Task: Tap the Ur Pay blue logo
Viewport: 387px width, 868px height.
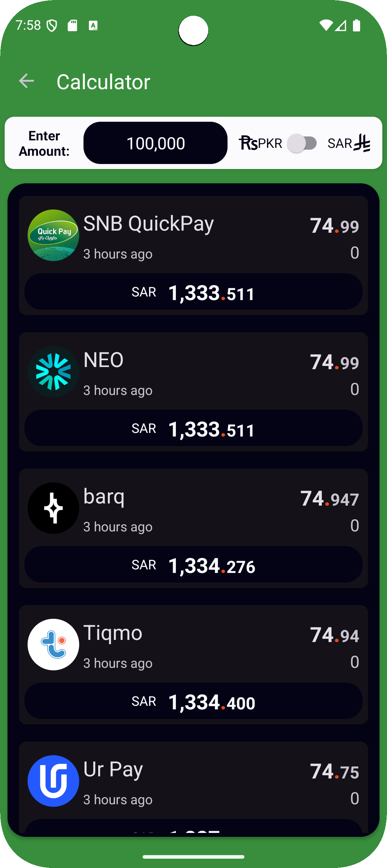Action: (53, 781)
